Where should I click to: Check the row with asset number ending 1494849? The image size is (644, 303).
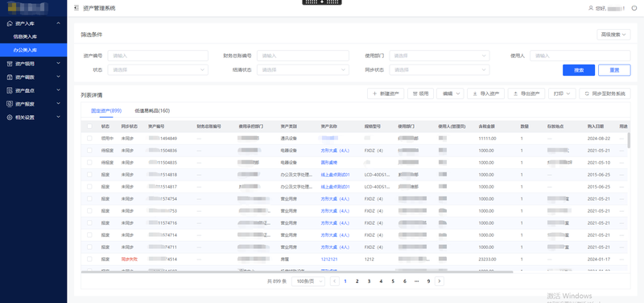(89, 139)
